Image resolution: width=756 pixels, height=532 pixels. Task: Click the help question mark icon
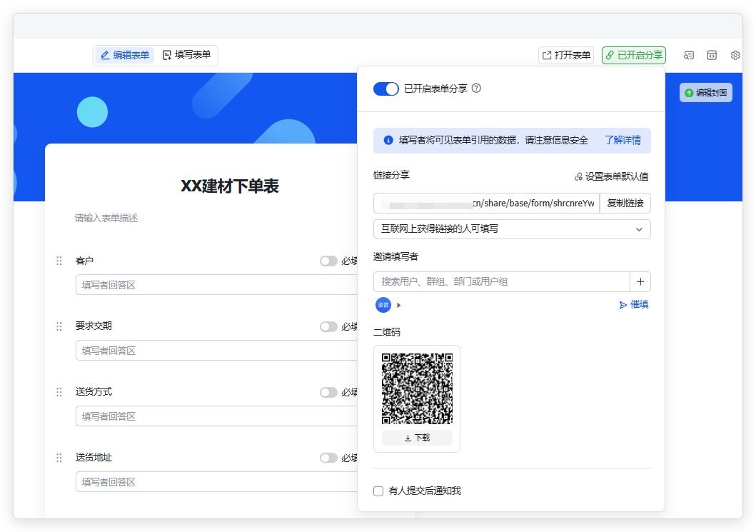click(x=476, y=89)
